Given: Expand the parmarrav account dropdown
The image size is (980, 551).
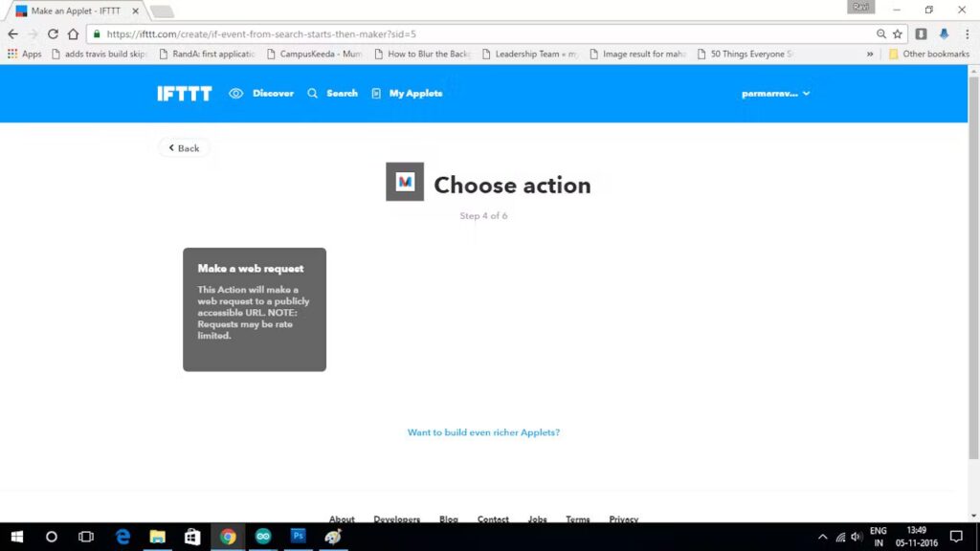Looking at the screenshot, I should click(x=775, y=94).
